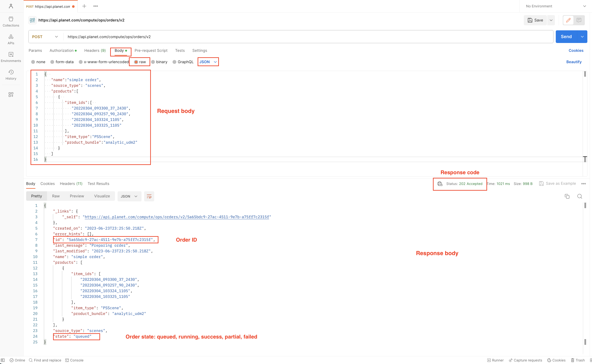Screen dimensions: 592x364
Task: Click the network globe icon beside Status
Action: pyautogui.click(x=440, y=184)
